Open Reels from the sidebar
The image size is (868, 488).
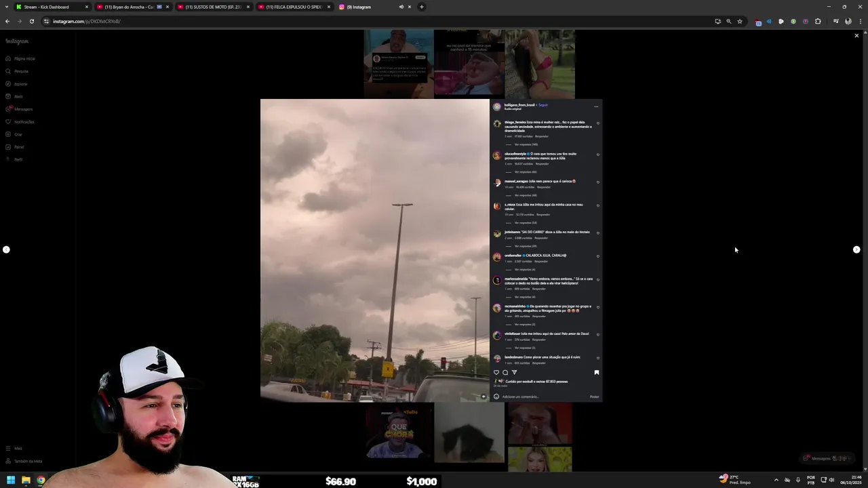click(14, 96)
